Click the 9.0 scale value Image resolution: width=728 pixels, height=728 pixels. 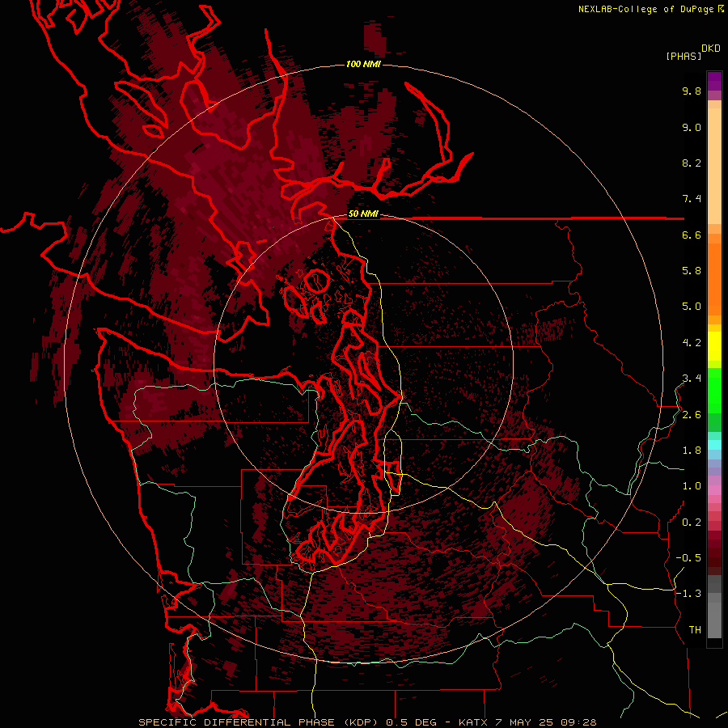coord(692,127)
